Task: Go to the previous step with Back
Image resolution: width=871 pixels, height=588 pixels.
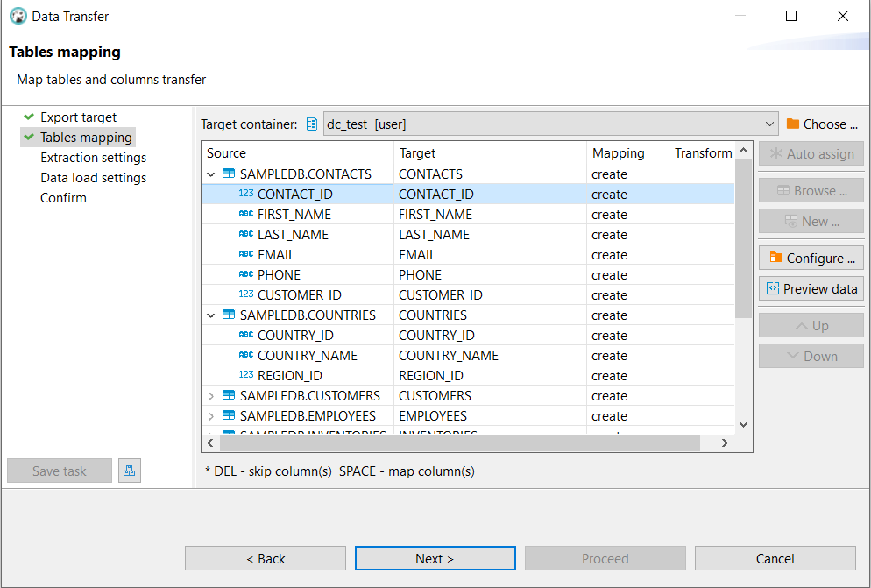Action: [x=266, y=558]
